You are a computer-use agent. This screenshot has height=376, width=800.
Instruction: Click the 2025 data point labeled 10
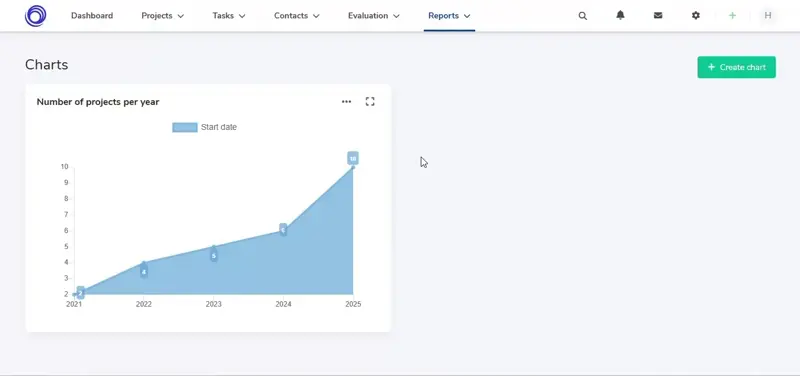(353, 159)
